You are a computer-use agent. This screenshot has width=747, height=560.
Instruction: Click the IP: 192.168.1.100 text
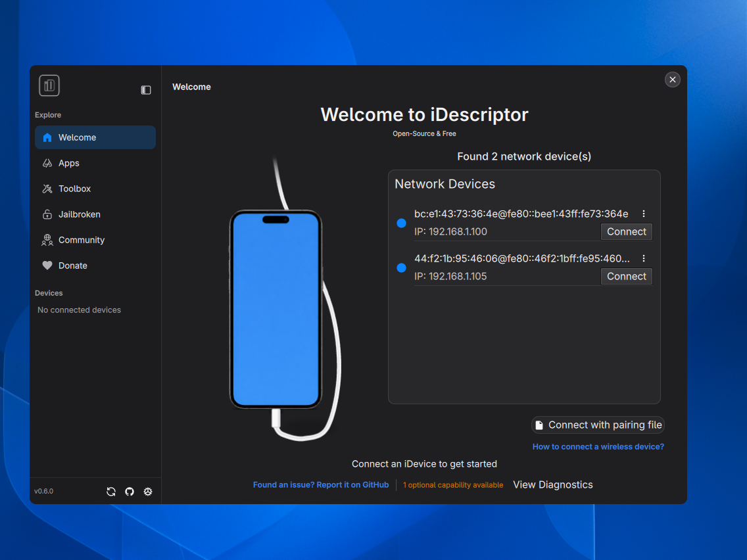tap(450, 231)
